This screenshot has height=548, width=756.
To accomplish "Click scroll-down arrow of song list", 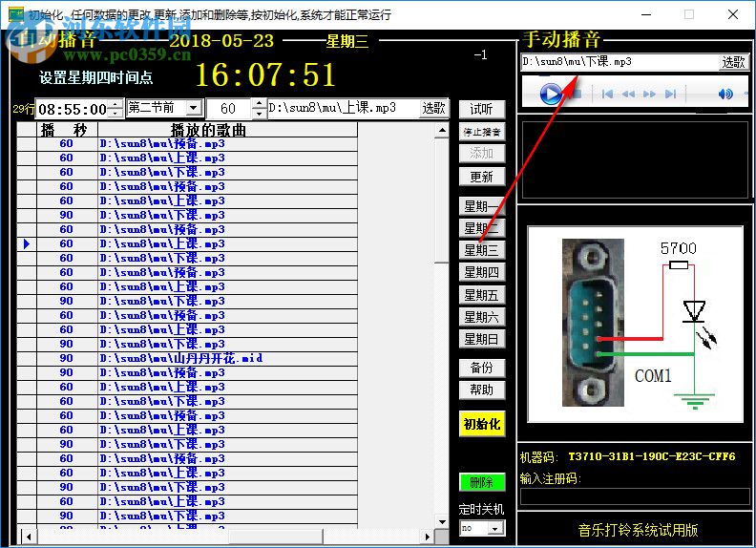I will [442, 521].
